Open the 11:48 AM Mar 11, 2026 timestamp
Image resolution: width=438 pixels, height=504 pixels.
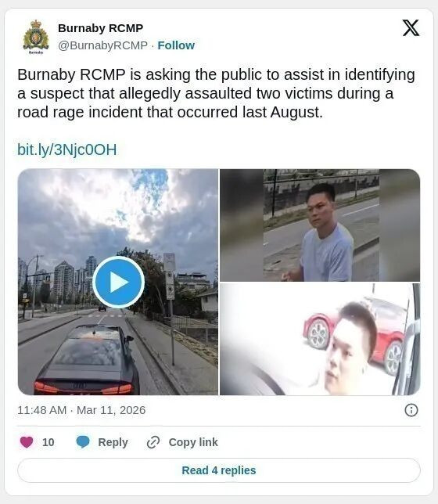[x=81, y=410]
